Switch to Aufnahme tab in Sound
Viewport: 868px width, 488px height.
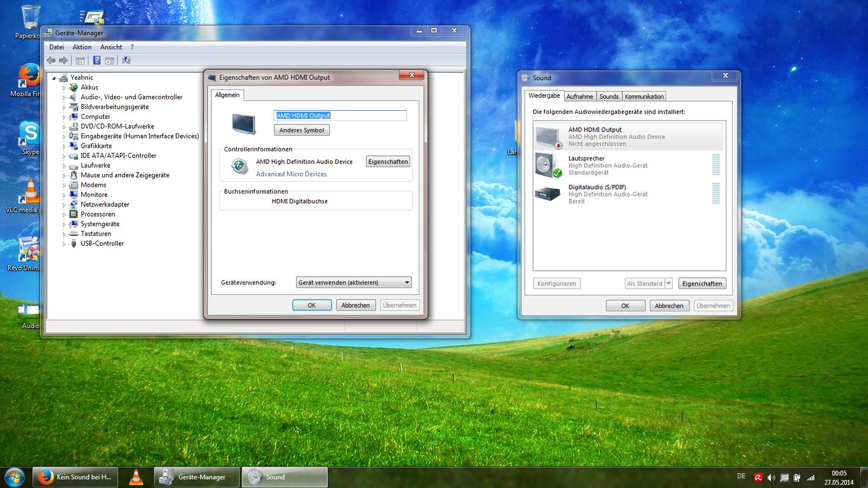(x=580, y=96)
